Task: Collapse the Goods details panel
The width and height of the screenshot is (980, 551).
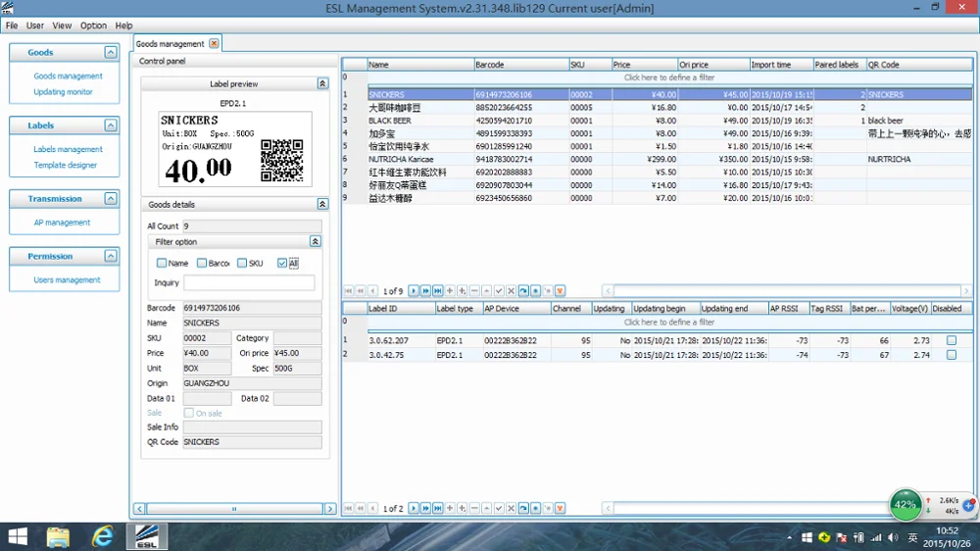Action: pos(322,205)
